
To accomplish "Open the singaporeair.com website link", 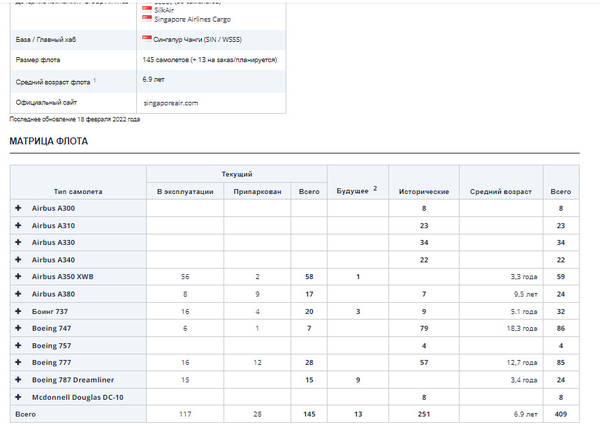I will 171,103.
